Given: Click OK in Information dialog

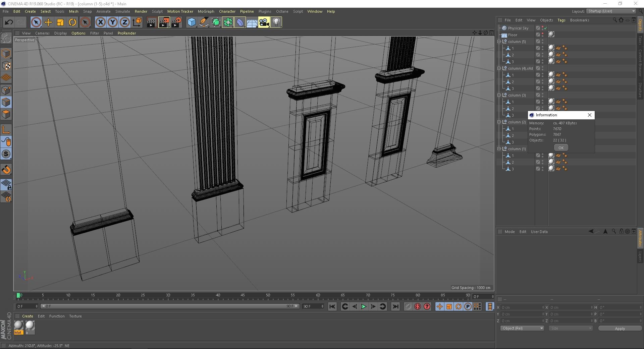Looking at the screenshot, I should pyautogui.click(x=561, y=148).
